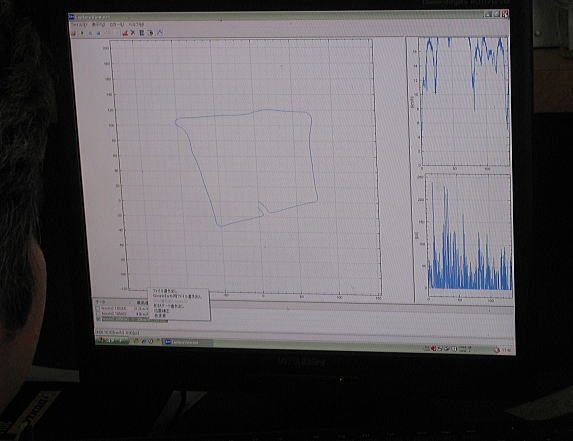Choose the topmost entry in the context menu
This screenshot has width=573, height=441.
[x=165, y=292]
